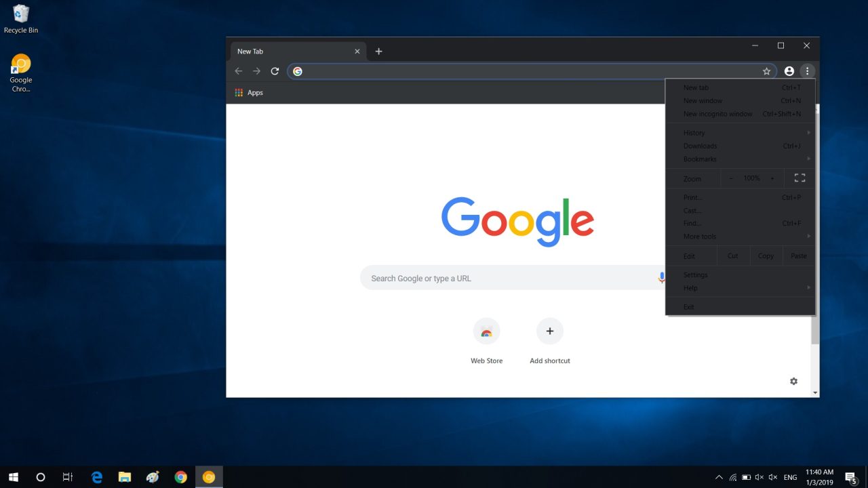This screenshot has height=488, width=868.
Task: Open the Apps shortcut in the bookmarks bar
Action: pos(249,92)
